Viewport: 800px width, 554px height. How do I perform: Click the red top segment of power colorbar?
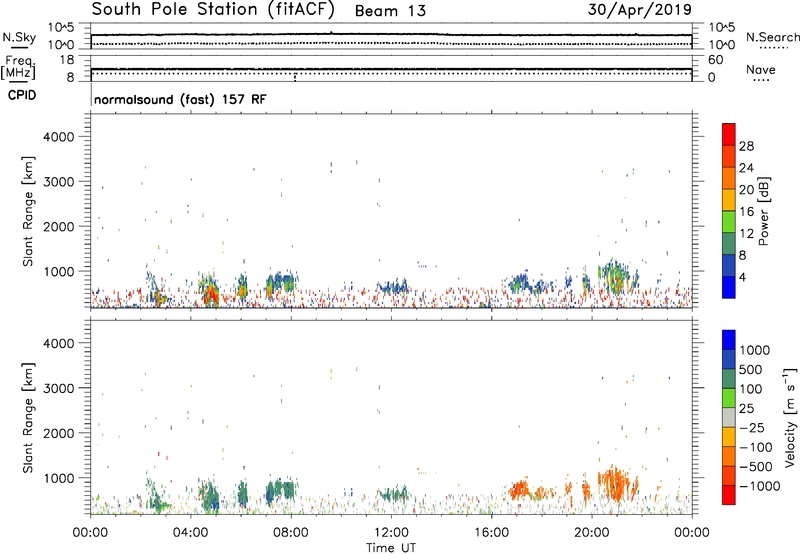(x=729, y=135)
